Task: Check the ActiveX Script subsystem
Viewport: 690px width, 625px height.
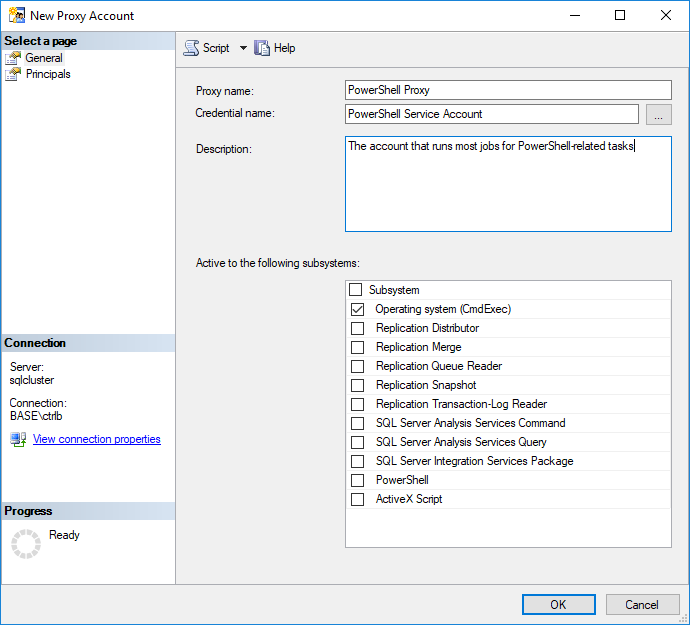Action: 357,500
